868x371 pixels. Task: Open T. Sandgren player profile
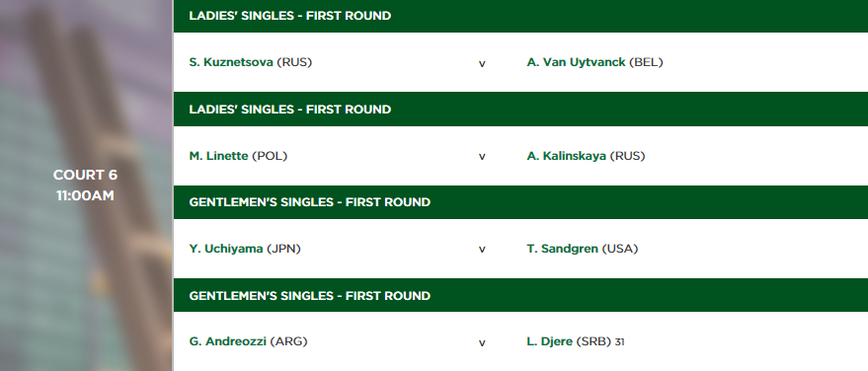(563, 249)
